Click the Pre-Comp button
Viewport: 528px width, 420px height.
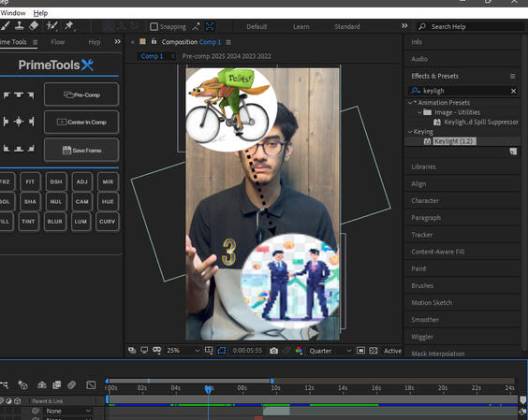pos(81,94)
